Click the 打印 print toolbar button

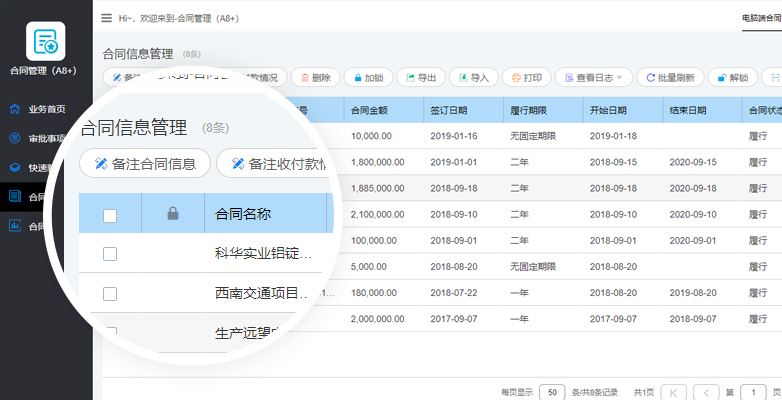pyautogui.click(x=526, y=77)
